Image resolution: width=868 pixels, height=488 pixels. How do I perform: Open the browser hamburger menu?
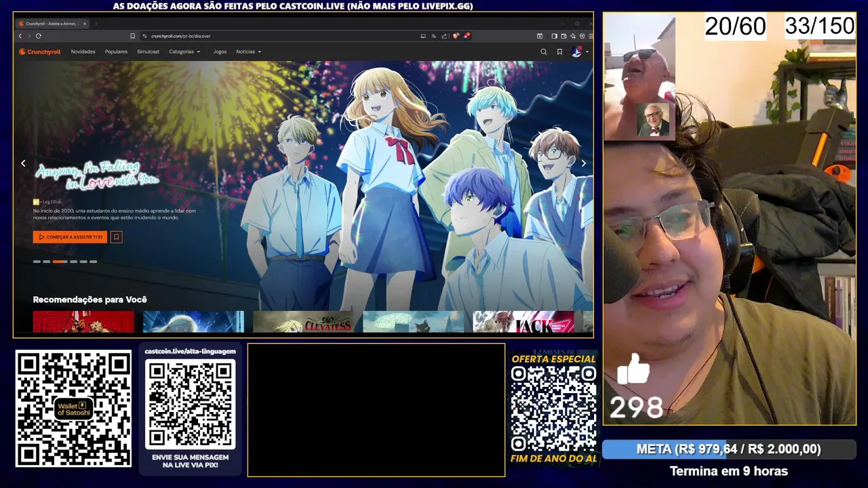[x=591, y=36]
